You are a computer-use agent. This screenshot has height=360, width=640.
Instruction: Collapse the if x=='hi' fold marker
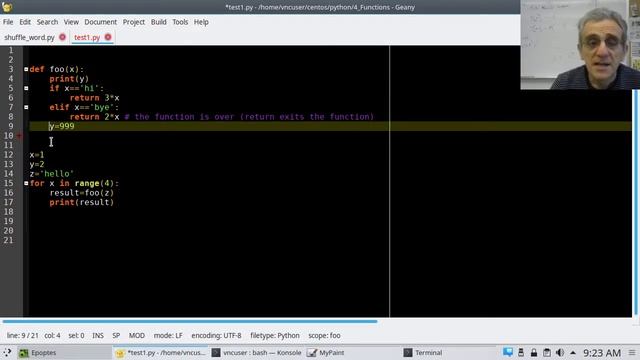(26, 88)
